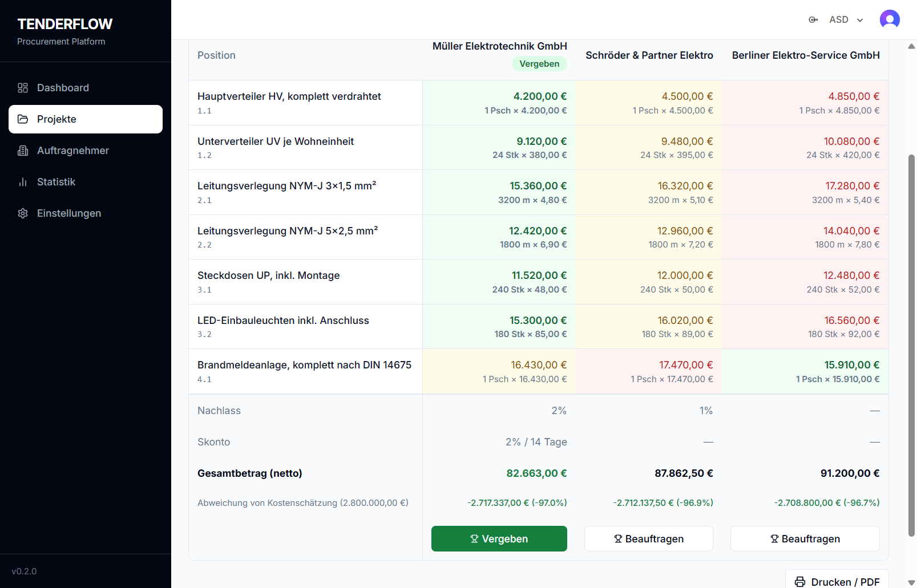The image size is (917, 588).
Task: Click the Einstellungen gear icon
Action: click(23, 213)
